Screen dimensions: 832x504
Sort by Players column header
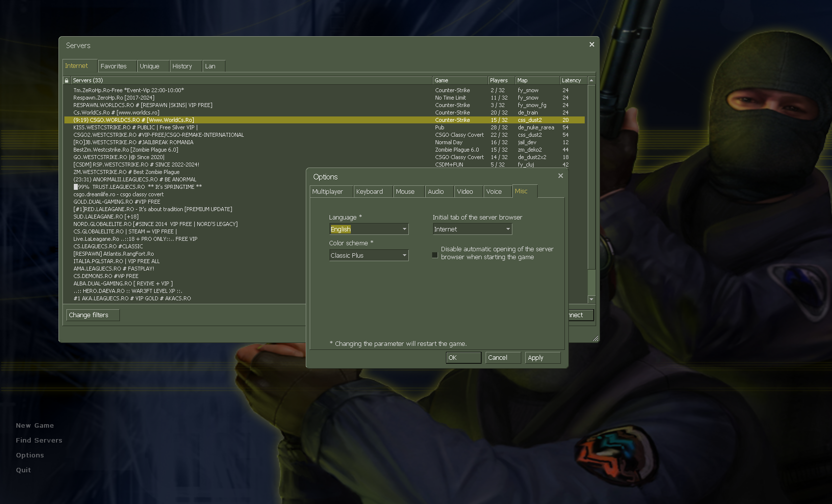coord(501,80)
